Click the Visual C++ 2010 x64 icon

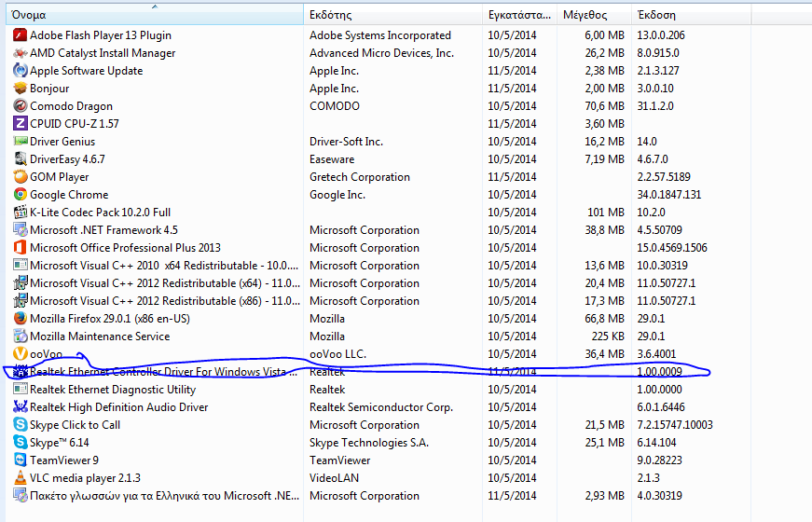click(21, 265)
